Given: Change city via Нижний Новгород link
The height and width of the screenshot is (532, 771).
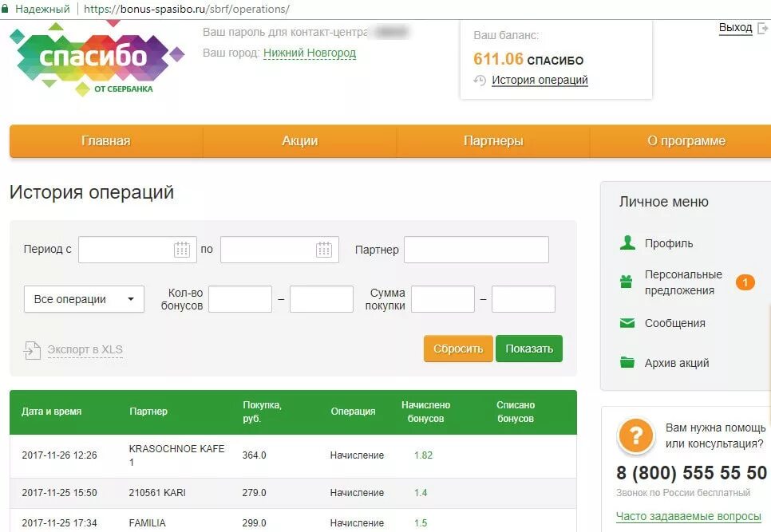Looking at the screenshot, I should [310, 53].
